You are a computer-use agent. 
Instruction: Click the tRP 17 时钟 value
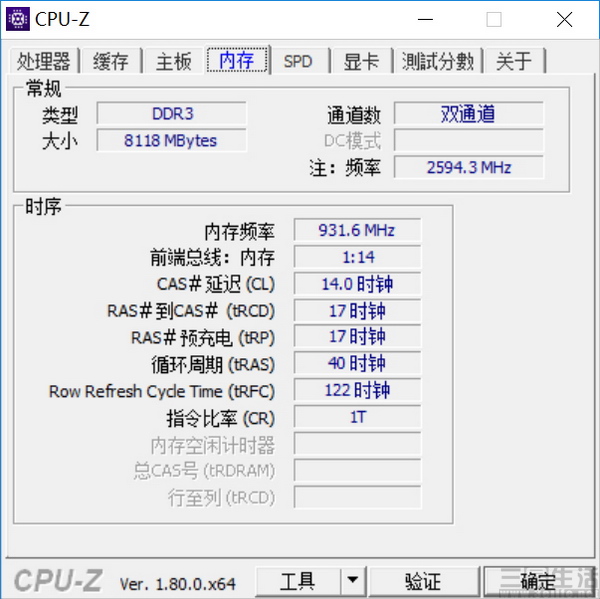(357, 336)
